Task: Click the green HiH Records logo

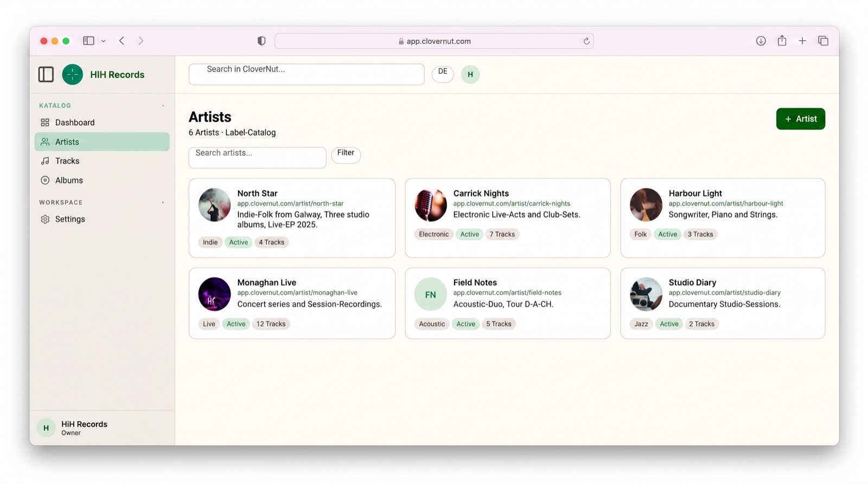Action: pos(73,74)
